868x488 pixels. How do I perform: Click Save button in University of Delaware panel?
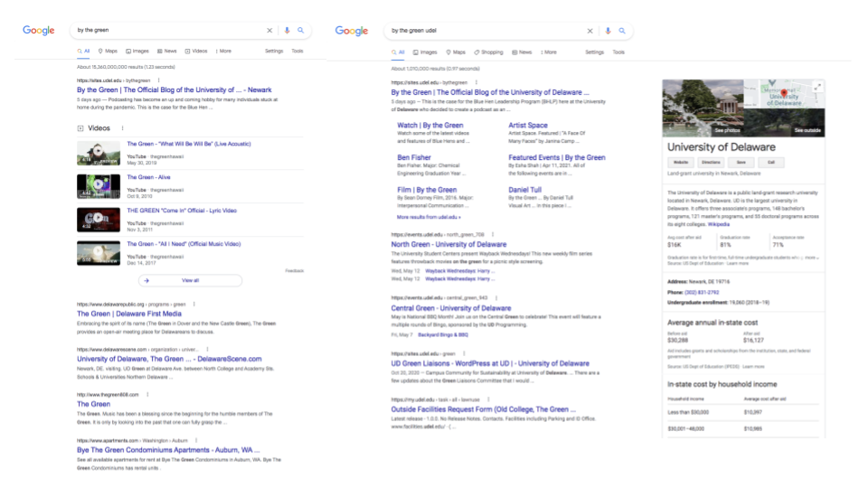[x=741, y=162]
